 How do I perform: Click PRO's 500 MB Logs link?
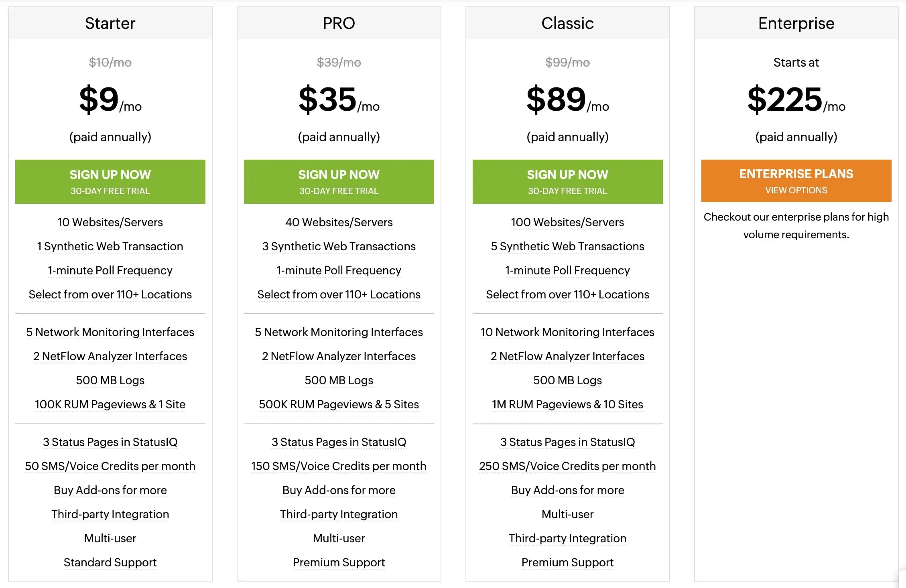pos(339,380)
